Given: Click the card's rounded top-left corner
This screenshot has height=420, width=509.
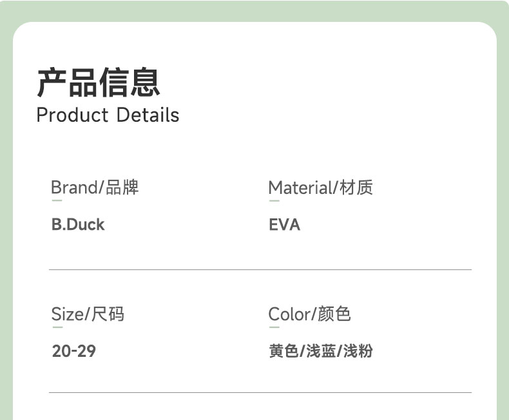Looking at the screenshot, I should [x=22, y=31].
